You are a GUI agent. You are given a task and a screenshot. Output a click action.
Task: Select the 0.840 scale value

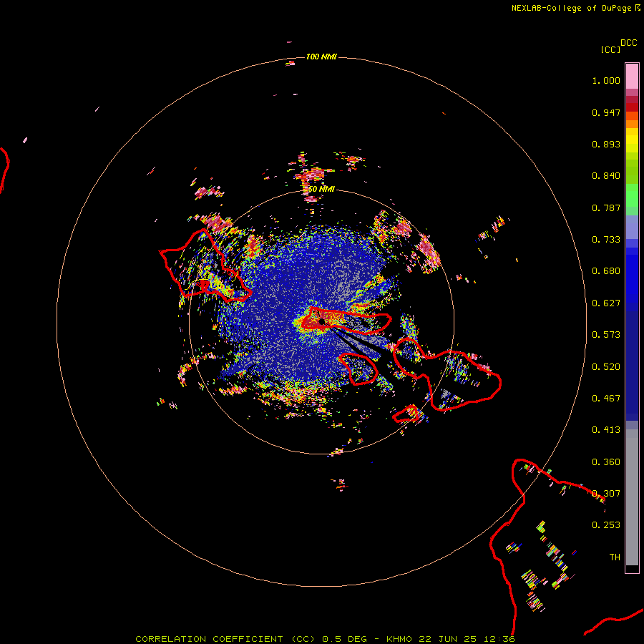(606, 176)
